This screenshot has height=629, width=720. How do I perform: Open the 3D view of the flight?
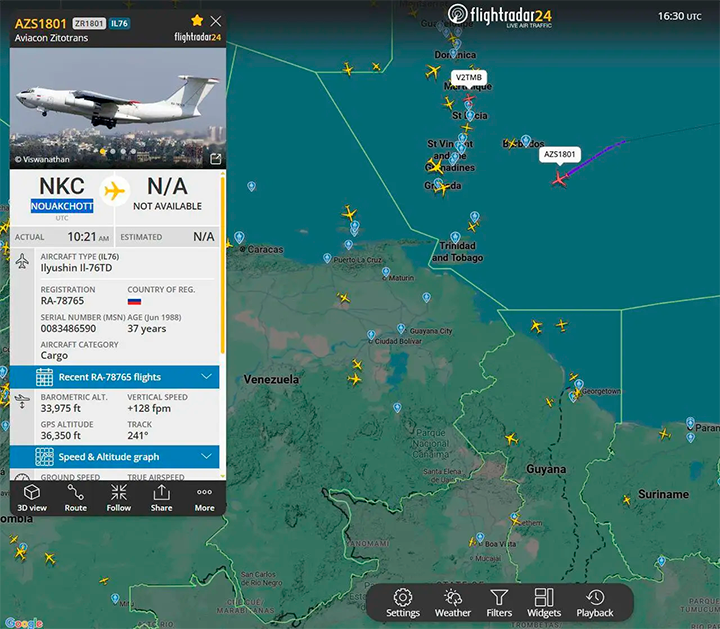click(31, 497)
